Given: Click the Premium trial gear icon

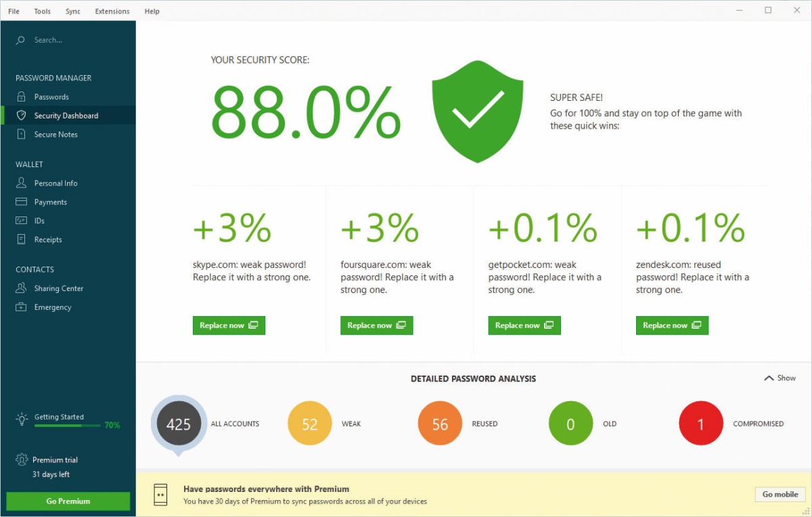Looking at the screenshot, I should pyautogui.click(x=21, y=460).
